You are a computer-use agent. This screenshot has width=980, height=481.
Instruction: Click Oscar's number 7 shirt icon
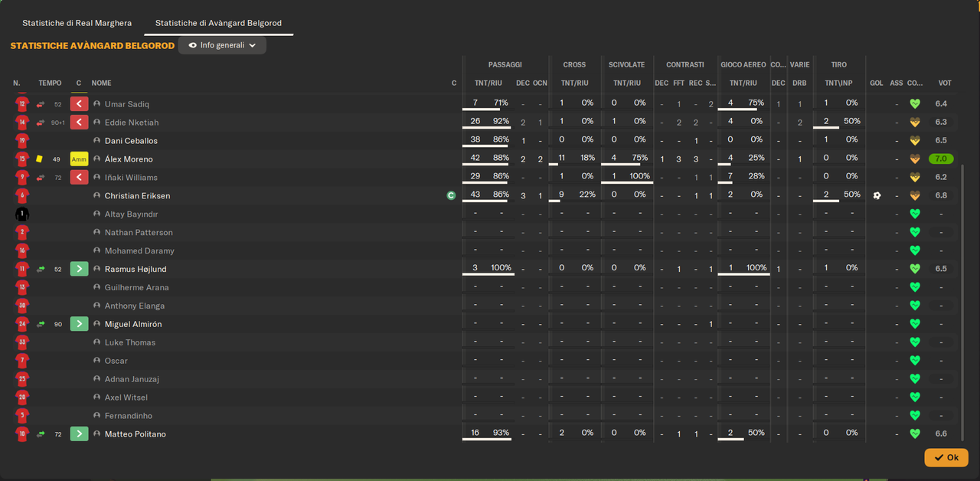[22, 361]
